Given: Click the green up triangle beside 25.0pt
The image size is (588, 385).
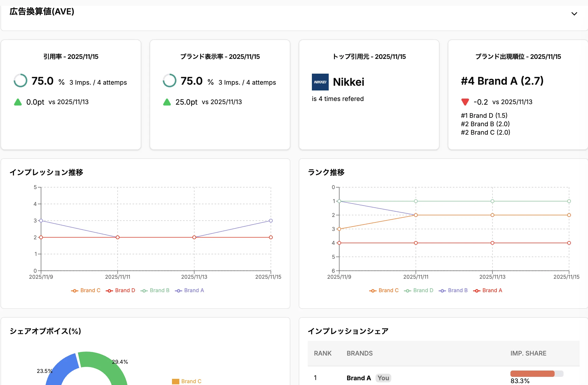Looking at the screenshot, I should 167,102.
